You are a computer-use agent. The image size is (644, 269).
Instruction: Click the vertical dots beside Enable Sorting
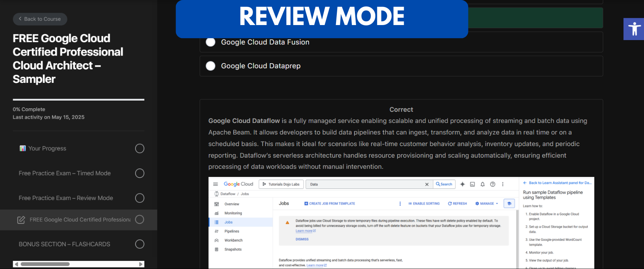(400, 203)
